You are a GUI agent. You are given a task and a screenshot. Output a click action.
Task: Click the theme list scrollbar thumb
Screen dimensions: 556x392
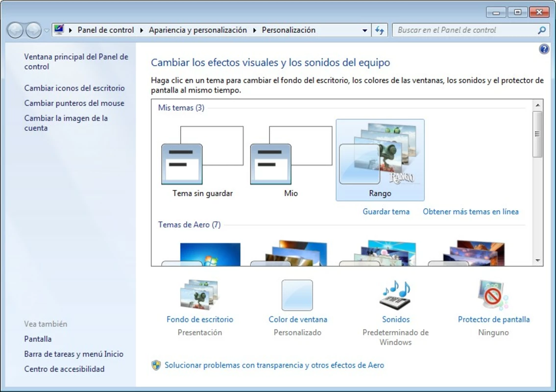pyautogui.click(x=537, y=134)
